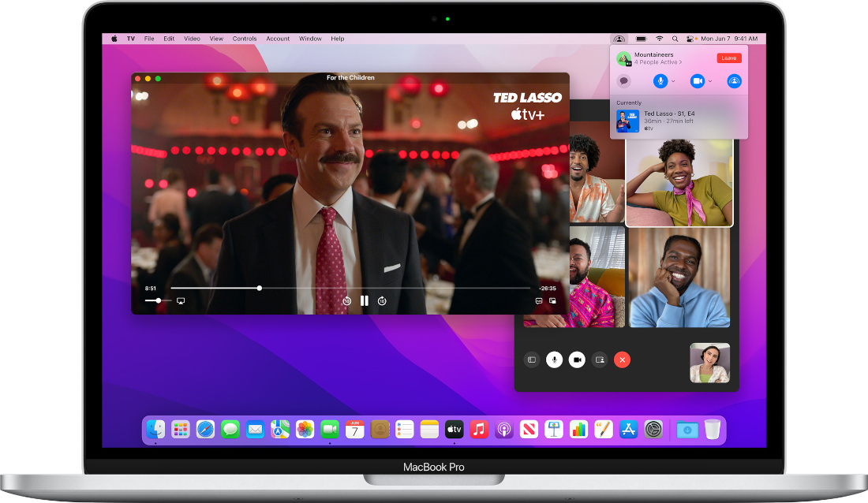
Task: Pause the Ted Lasso video
Action: point(365,300)
